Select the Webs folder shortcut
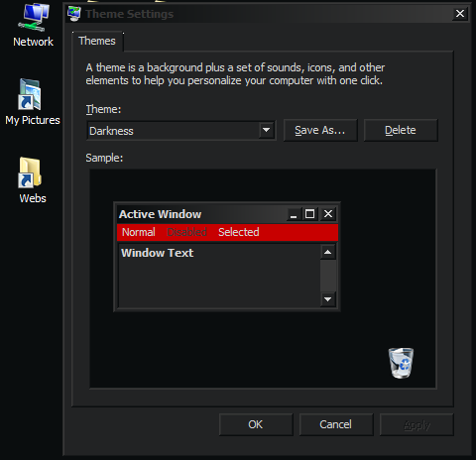 [32, 180]
